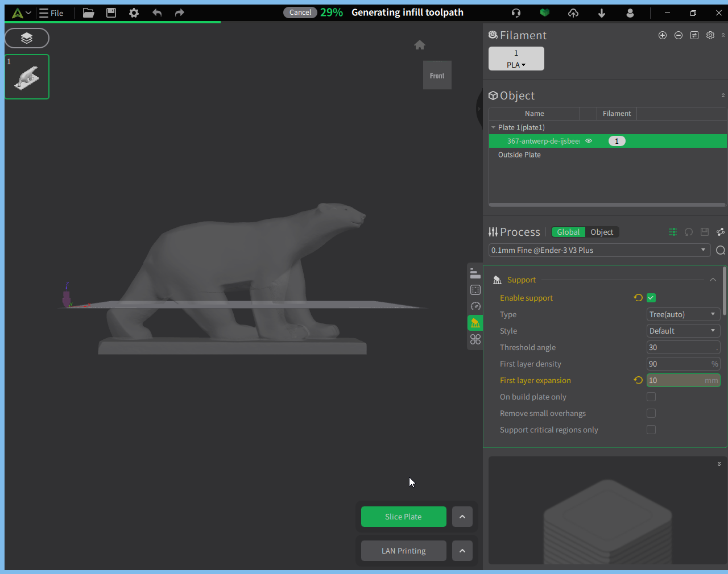Click the green heart icon in top bar
Viewport: 728px width, 574px height.
pyautogui.click(x=544, y=13)
